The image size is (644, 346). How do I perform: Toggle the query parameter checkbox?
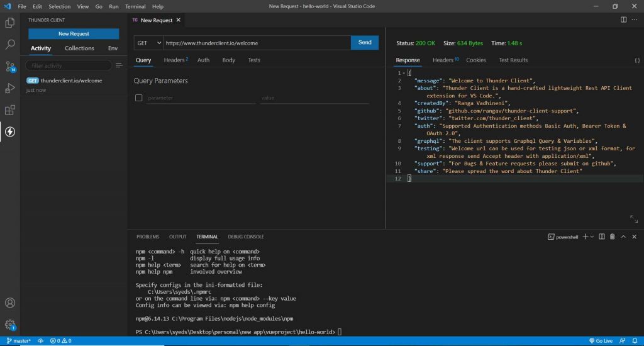coord(139,98)
